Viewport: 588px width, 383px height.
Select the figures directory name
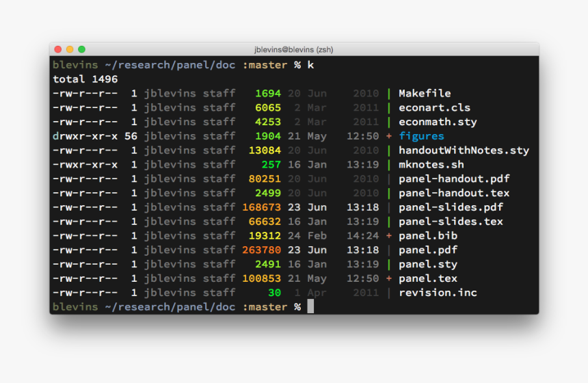tap(421, 136)
